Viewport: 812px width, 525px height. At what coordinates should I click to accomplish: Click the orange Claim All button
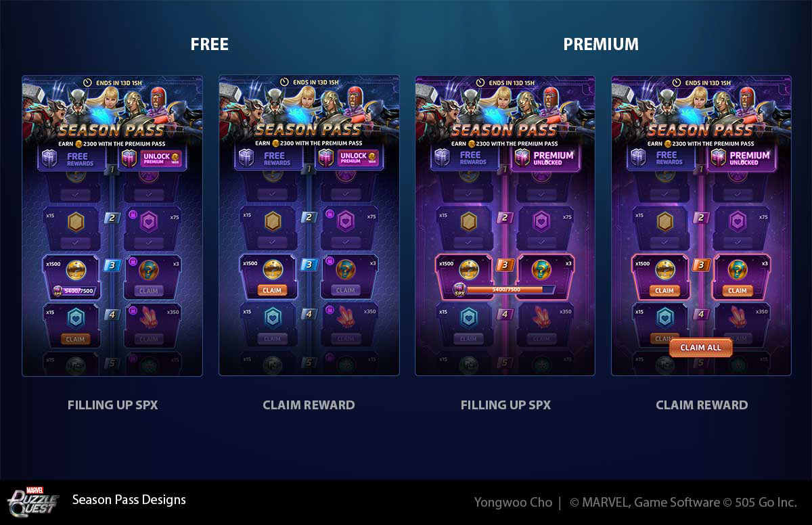point(701,347)
